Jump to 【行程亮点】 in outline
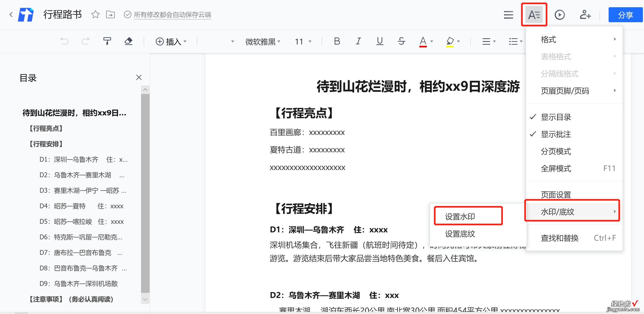Image resolution: width=644 pixels, height=314 pixels. coord(46,128)
